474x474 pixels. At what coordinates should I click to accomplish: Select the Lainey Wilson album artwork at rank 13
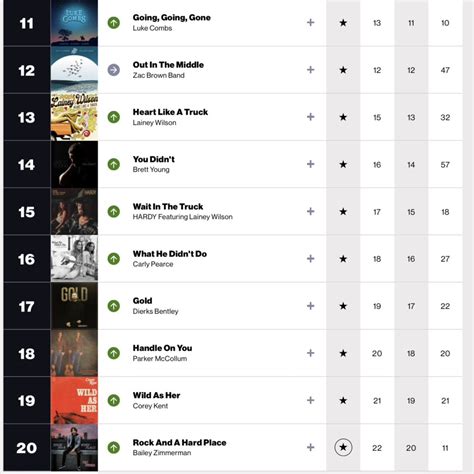pyautogui.click(x=74, y=117)
